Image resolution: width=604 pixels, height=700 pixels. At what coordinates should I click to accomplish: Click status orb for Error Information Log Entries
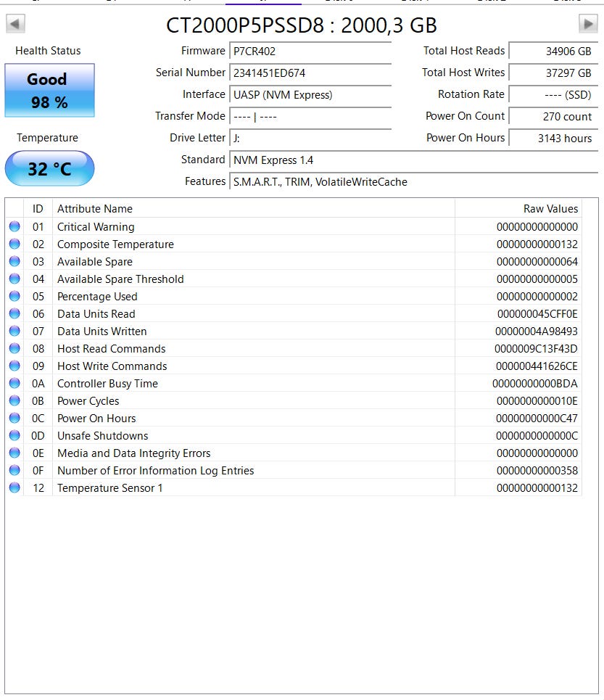15,470
